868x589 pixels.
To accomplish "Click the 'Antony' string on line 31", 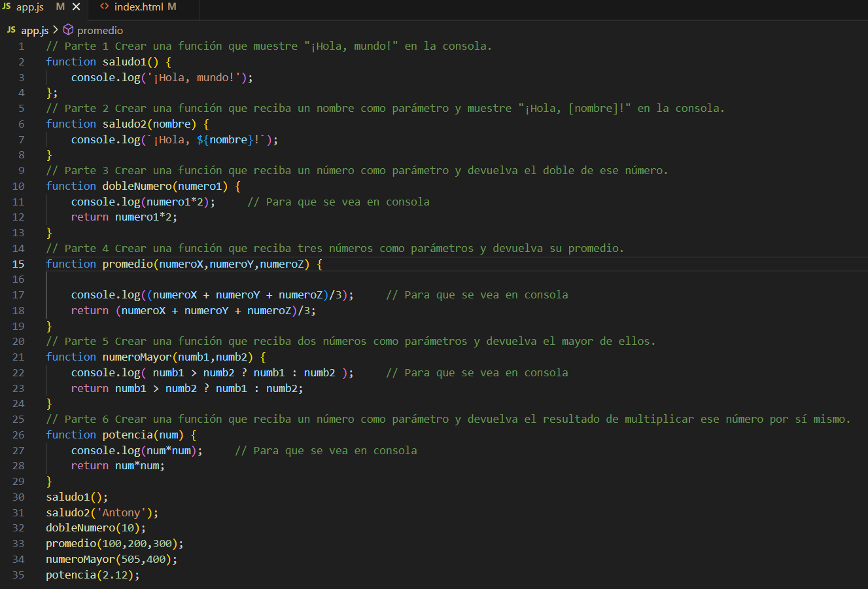I will click(x=121, y=512).
